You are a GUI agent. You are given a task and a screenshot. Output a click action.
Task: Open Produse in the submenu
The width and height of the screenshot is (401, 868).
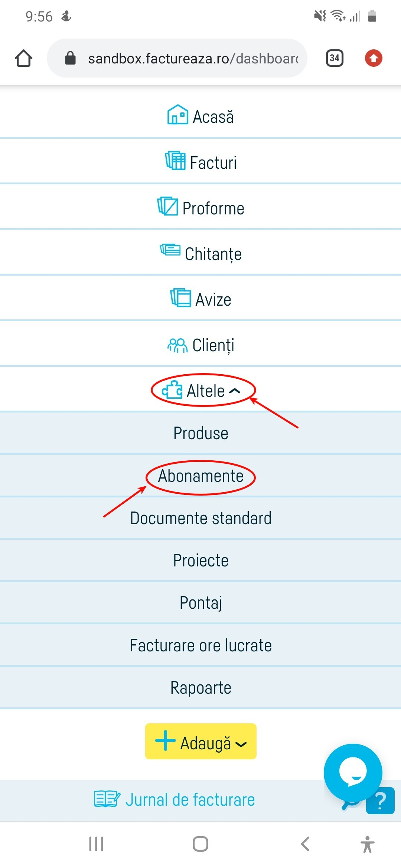coord(200,433)
